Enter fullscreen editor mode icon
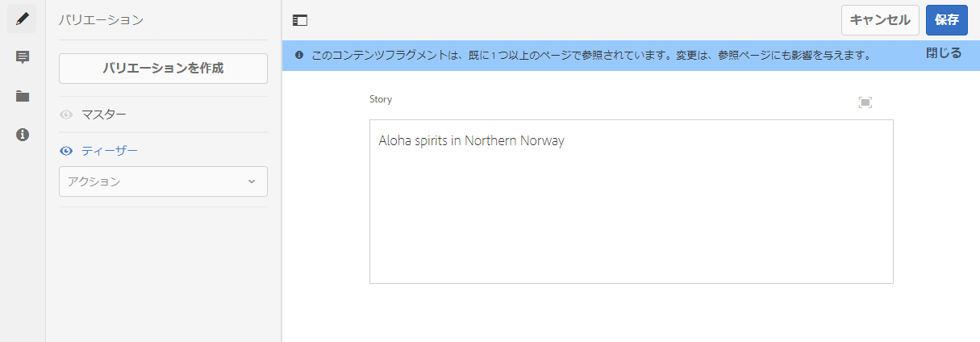This screenshot has width=980, height=342. [865, 102]
